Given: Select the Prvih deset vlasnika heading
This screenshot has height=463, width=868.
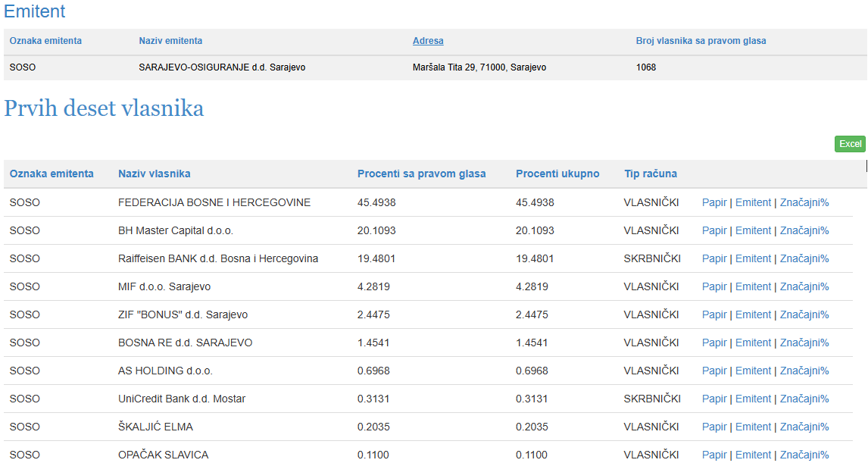Looking at the screenshot, I should point(104,108).
